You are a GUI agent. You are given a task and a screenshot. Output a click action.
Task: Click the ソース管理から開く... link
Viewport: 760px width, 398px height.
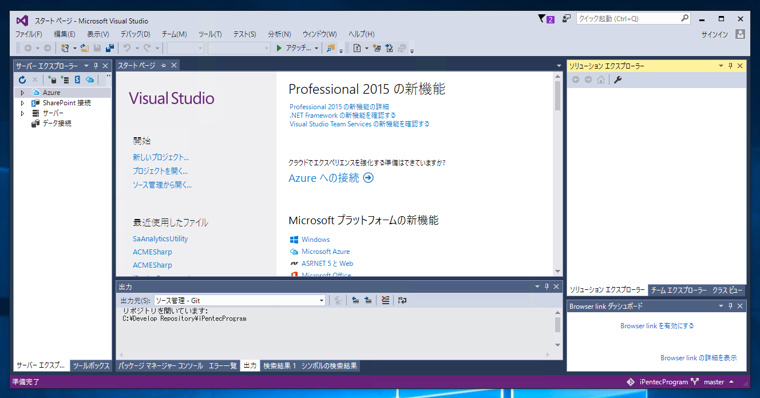[x=162, y=185]
